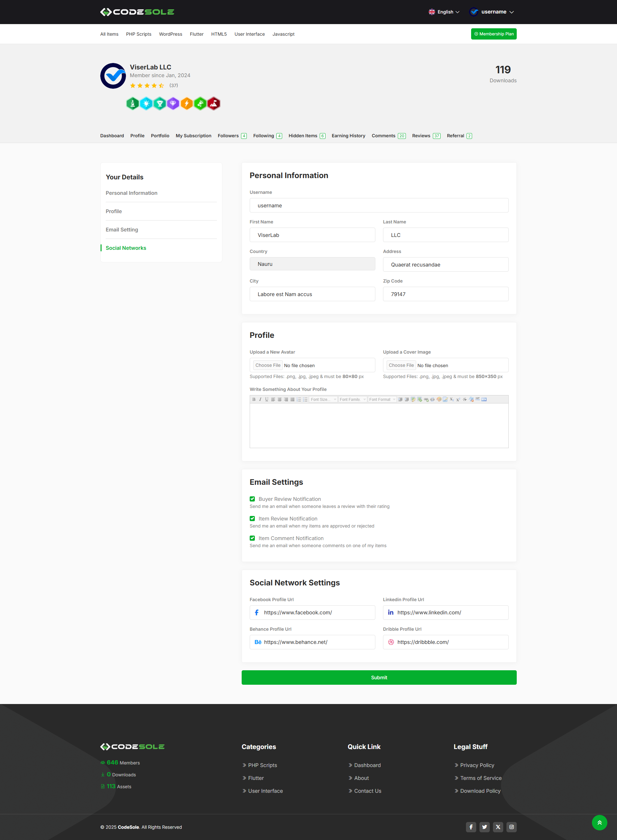
Task: Select Email Setting in Your Details
Action: pyautogui.click(x=122, y=230)
